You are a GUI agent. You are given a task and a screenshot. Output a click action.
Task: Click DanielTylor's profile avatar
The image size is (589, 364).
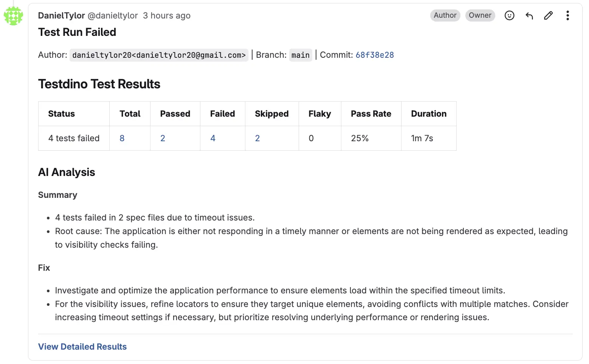coord(13,15)
